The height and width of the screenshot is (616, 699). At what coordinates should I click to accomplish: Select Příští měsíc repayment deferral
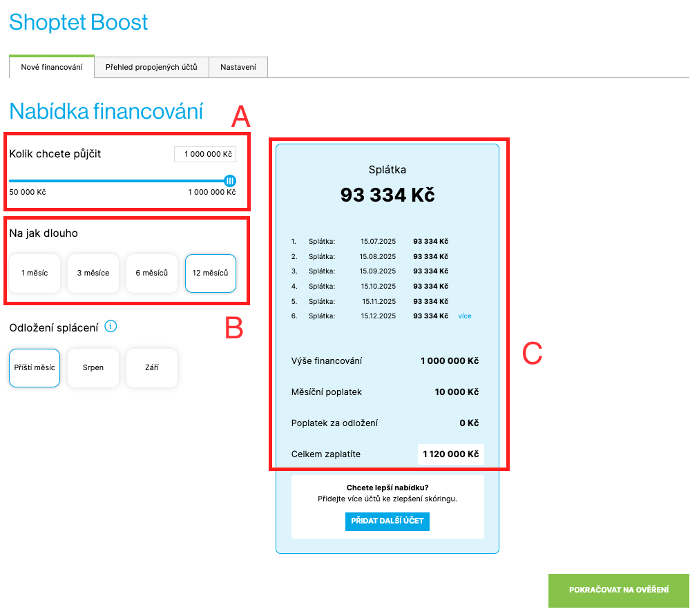(x=35, y=367)
